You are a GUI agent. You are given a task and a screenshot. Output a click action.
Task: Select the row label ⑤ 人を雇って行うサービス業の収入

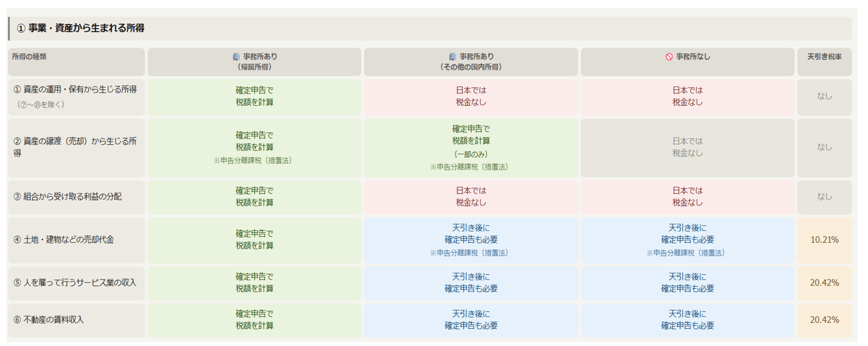(x=75, y=283)
